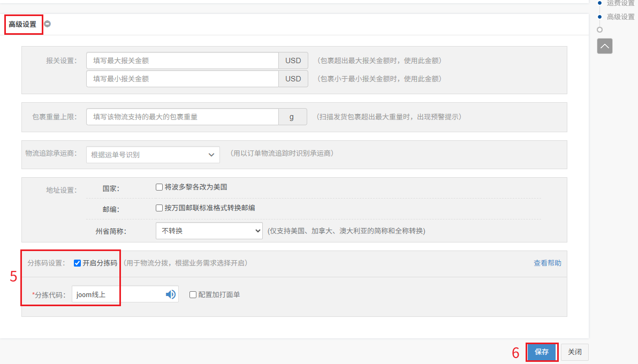Click the 高级设置 section heading
The width and height of the screenshot is (638, 364).
[23, 25]
